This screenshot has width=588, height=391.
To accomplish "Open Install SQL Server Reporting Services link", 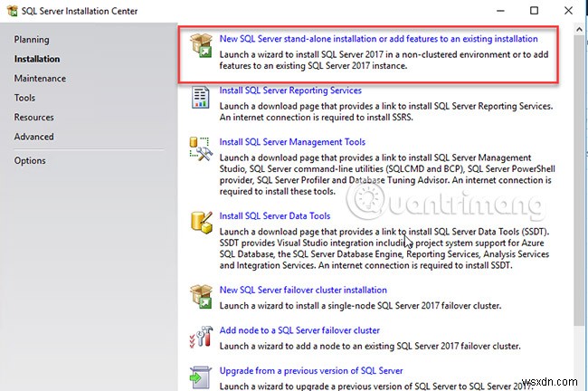I will click(290, 91).
